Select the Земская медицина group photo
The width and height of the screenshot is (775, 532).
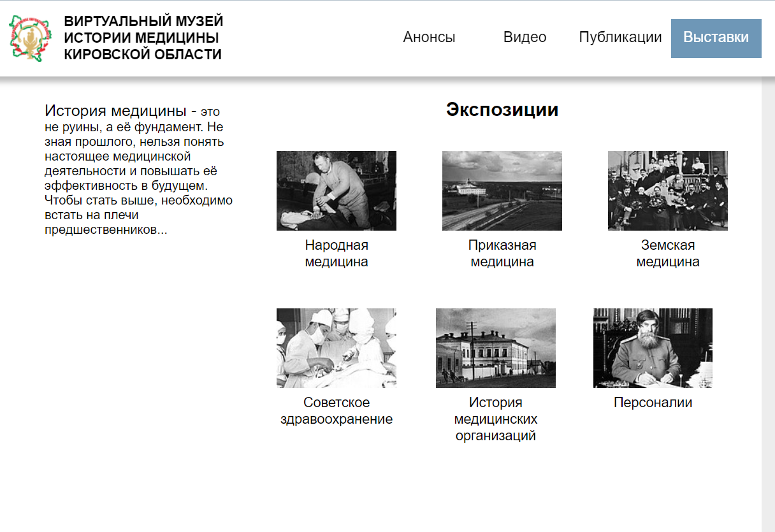(668, 191)
